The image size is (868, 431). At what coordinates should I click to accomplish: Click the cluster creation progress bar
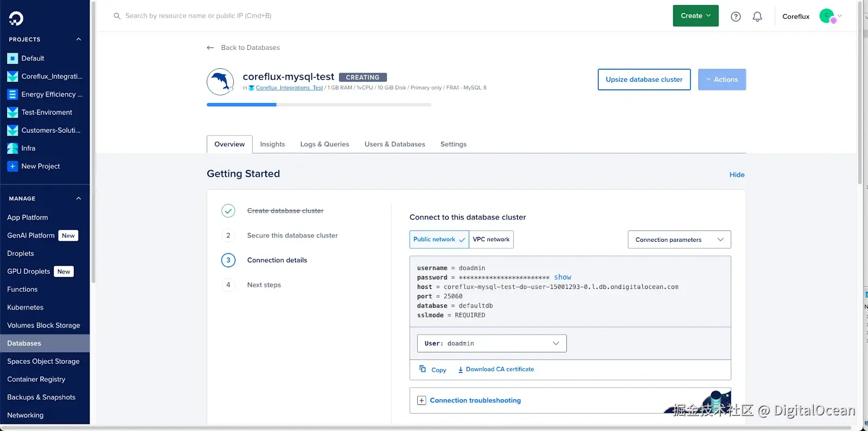click(x=319, y=105)
